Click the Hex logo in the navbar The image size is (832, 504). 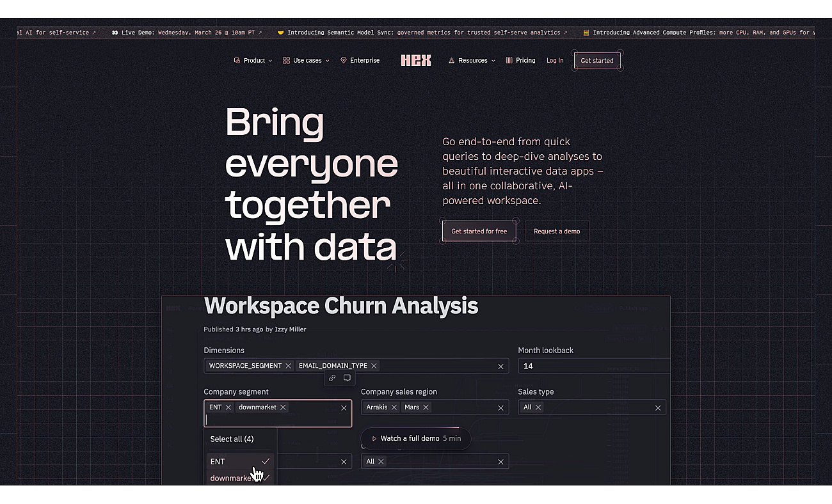pyautogui.click(x=416, y=60)
